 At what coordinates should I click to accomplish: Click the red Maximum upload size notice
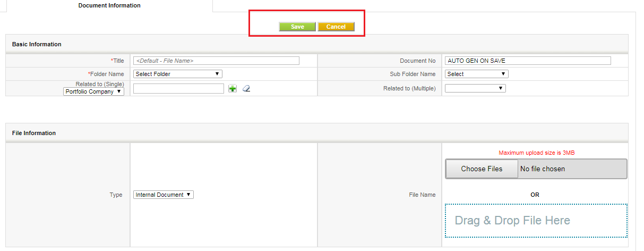(536, 153)
